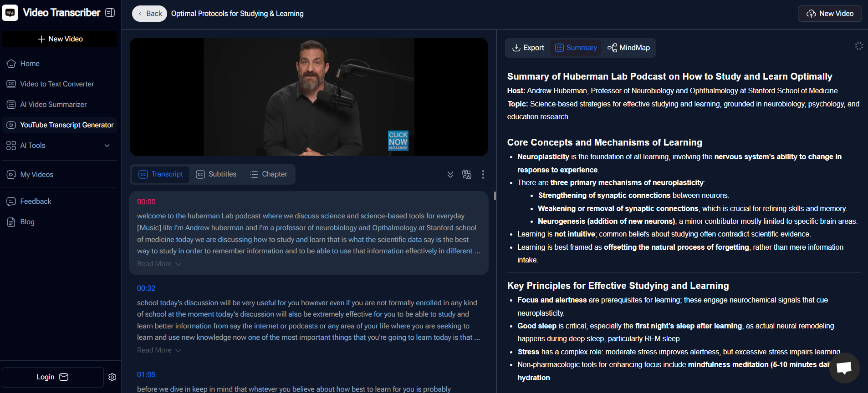The width and height of the screenshot is (868, 393).
Task: Click the Back button
Action: click(149, 14)
